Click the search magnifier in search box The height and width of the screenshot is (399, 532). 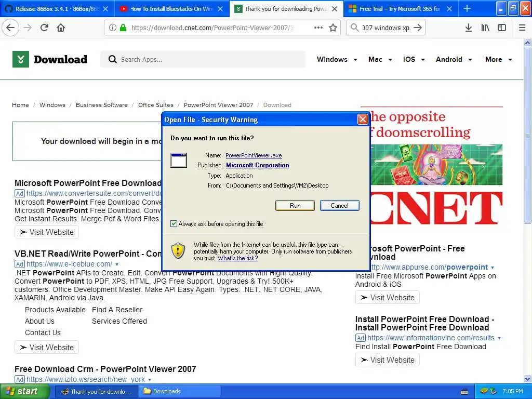[354, 28]
